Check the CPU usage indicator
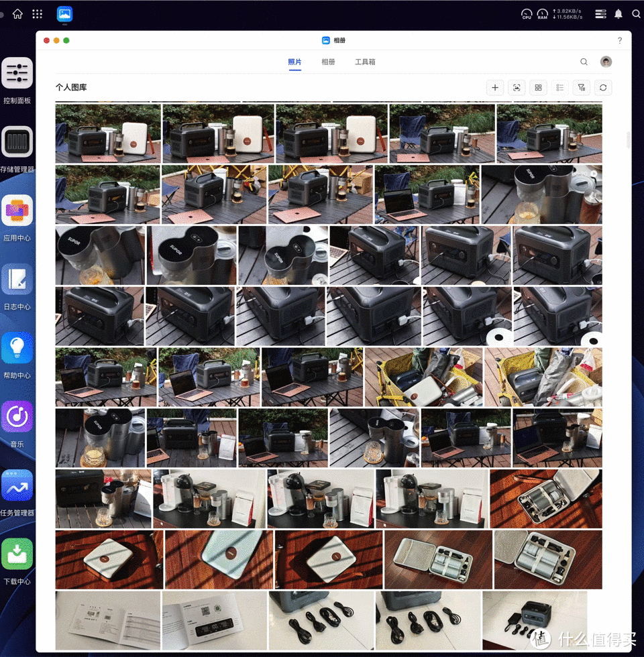Image resolution: width=644 pixels, height=657 pixels. tap(527, 14)
